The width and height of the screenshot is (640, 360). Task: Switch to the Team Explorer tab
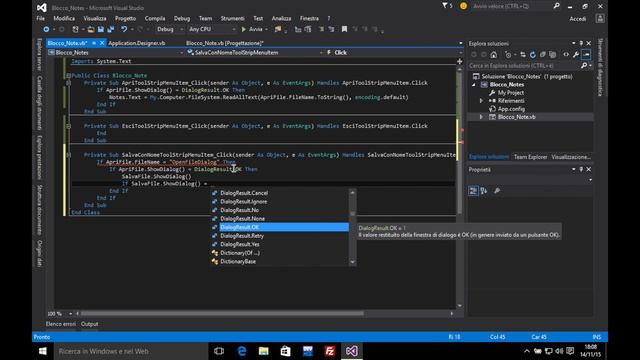(530, 157)
